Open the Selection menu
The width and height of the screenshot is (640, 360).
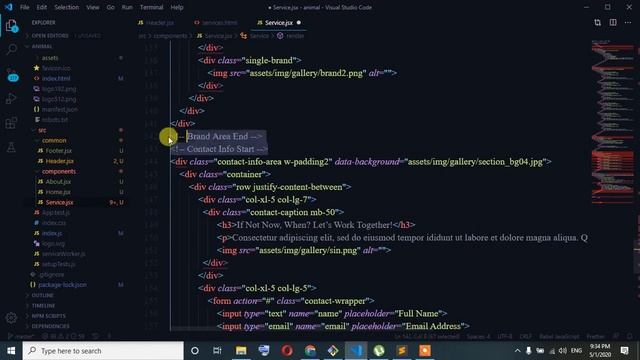tap(67, 7)
